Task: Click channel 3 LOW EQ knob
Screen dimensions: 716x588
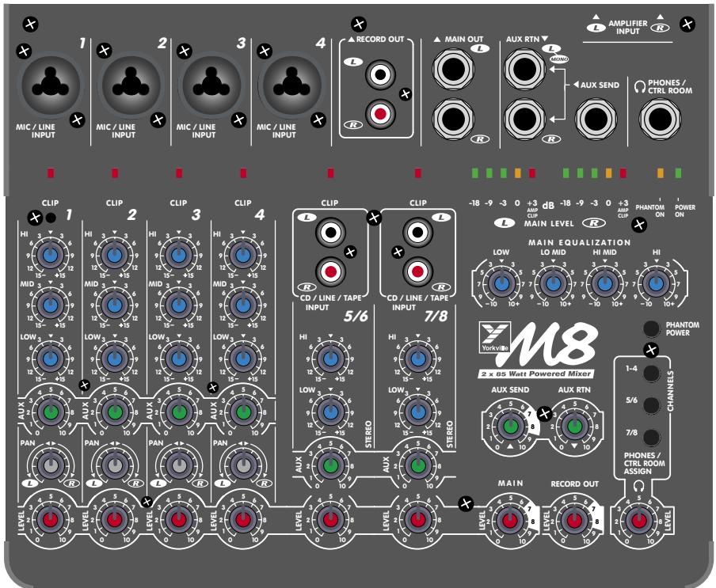Action: click(178, 358)
